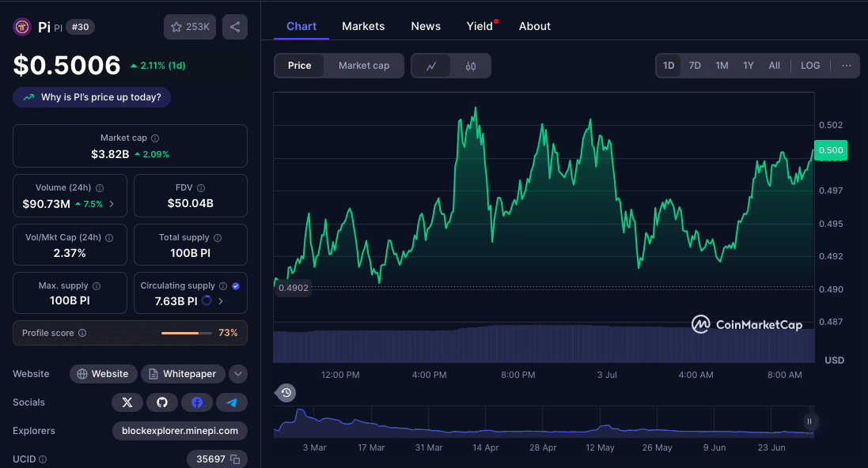Click the FDV info icon

point(201,188)
